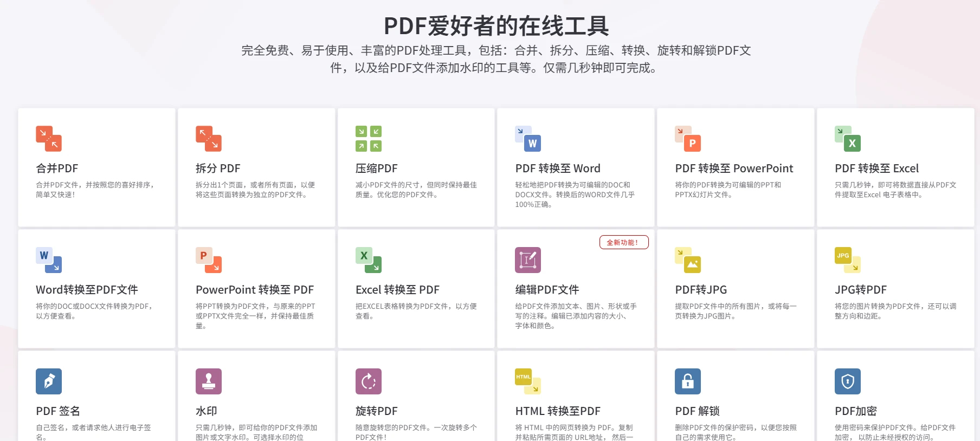Viewport: 980px width, 441px height.
Task: Click the PDF转JPG image icon
Action: [x=688, y=260]
